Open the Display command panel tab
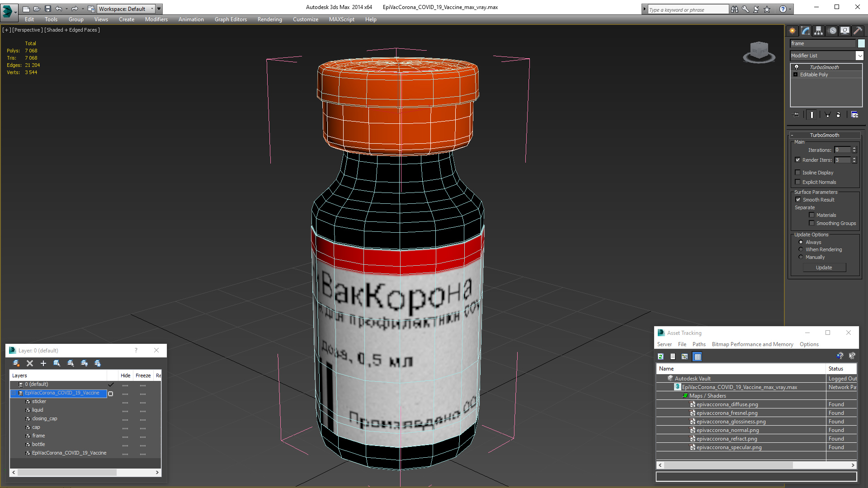The image size is (868, 488). (845, 31)
